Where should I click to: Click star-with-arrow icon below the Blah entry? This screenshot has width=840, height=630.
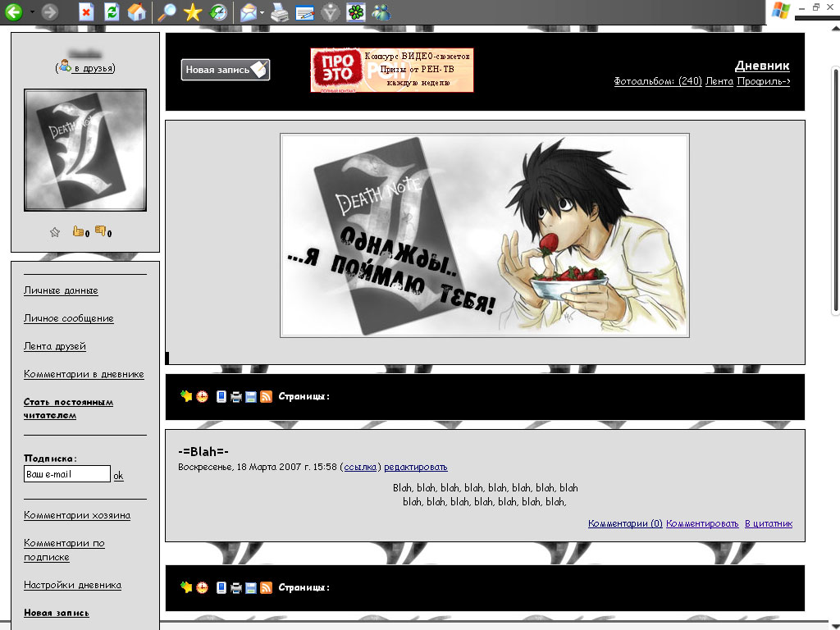tap(186, 587)
